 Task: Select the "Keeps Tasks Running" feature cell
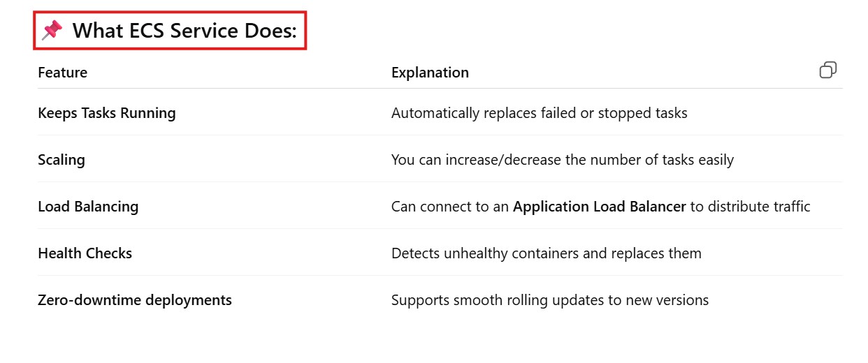click(106, 113)
